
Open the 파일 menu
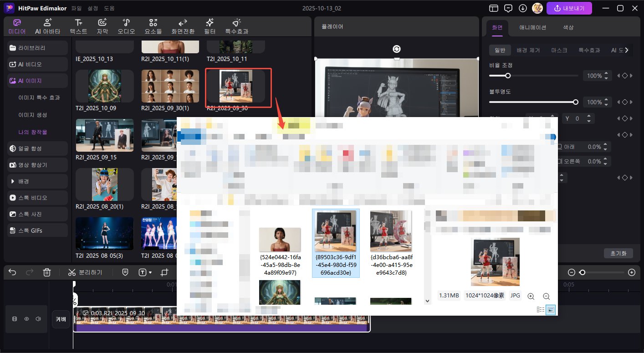77,8
